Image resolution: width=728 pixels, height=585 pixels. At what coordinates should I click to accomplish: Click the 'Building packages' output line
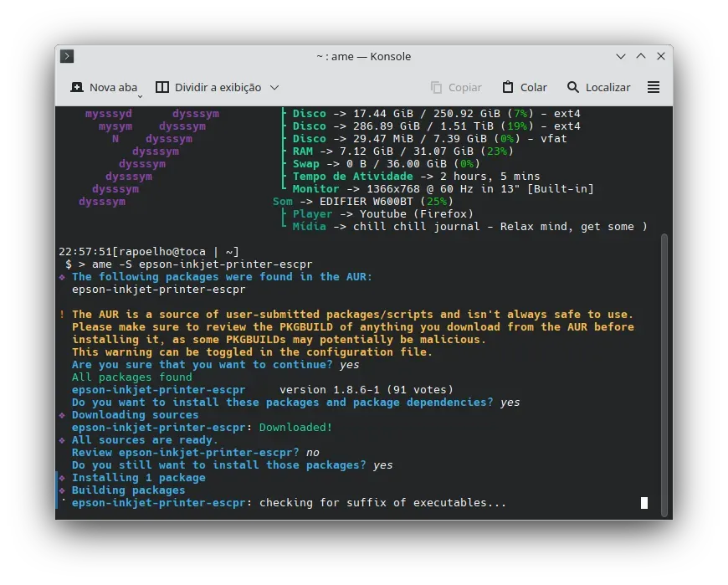pos(128,490)
